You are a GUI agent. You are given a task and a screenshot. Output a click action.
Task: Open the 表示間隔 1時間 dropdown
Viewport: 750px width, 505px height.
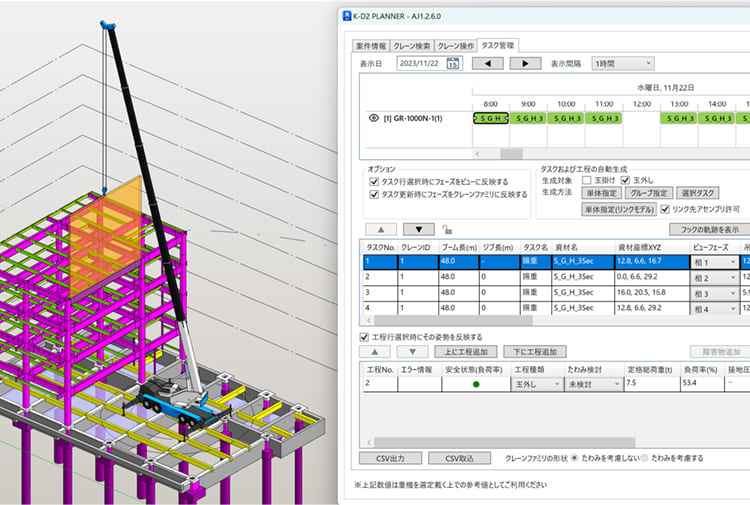point(623,63)
